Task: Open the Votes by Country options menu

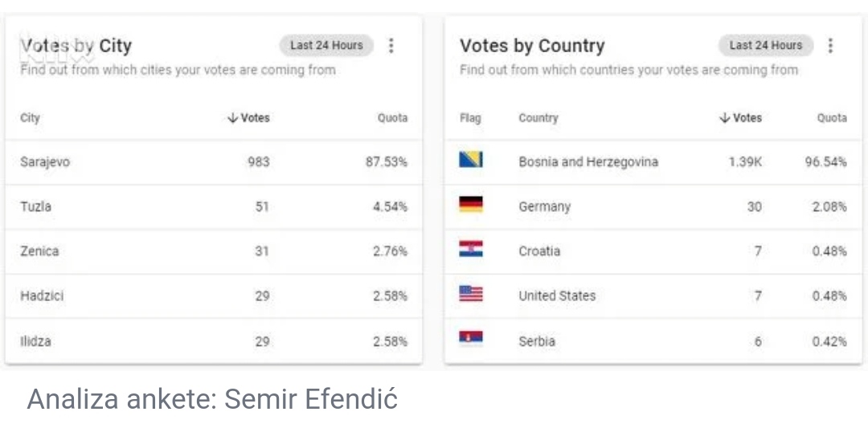Action: tap(829, 45)
